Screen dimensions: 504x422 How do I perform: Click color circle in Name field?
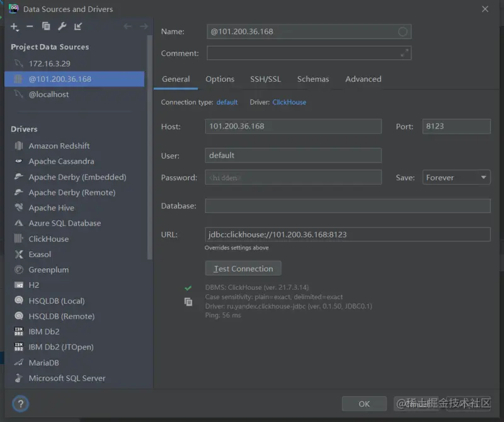pos(403,31)
